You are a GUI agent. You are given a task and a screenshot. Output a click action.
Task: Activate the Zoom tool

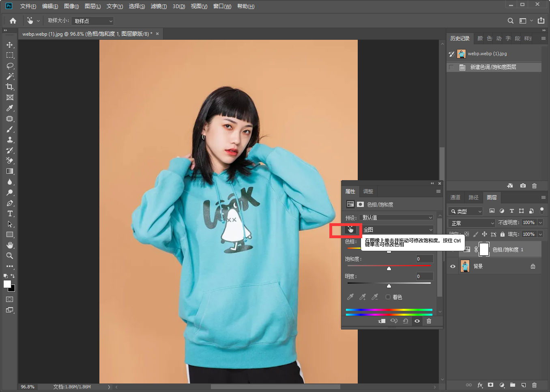click(x=10, y=256)
